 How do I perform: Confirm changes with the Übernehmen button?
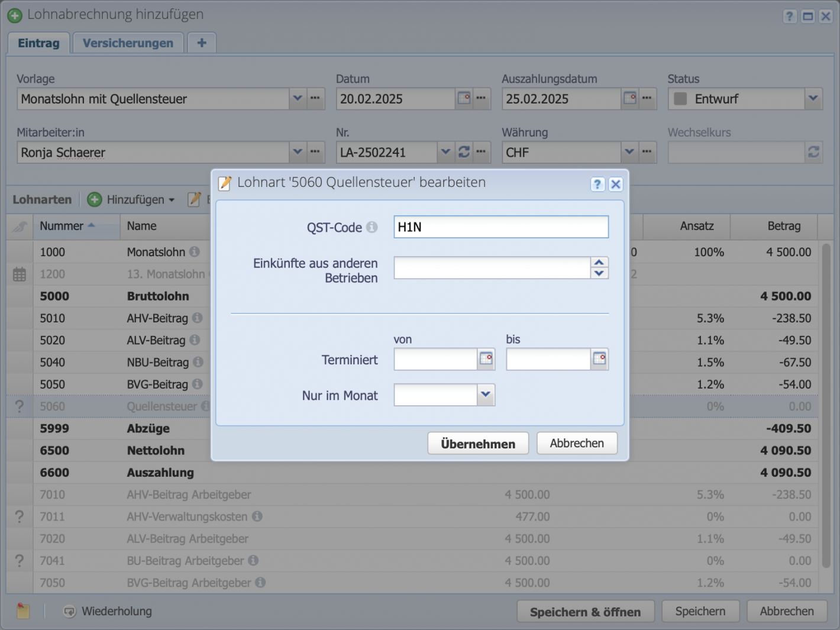click(477, 443)
